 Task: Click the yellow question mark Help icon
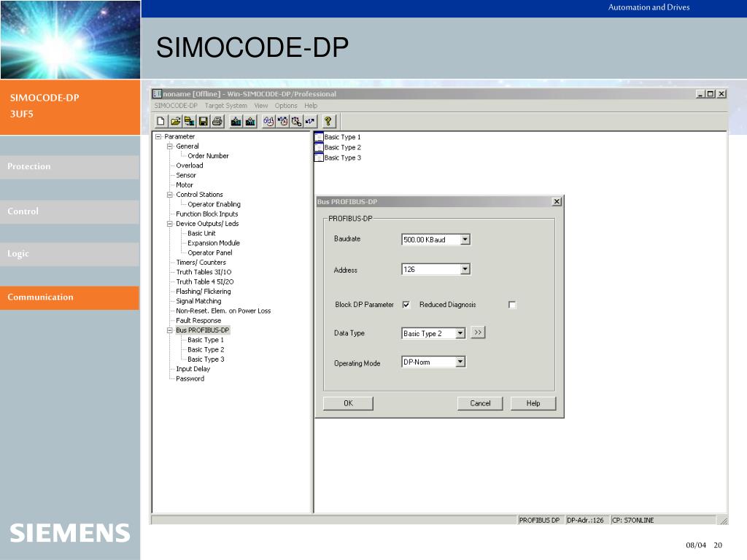[x=328, y=122]
